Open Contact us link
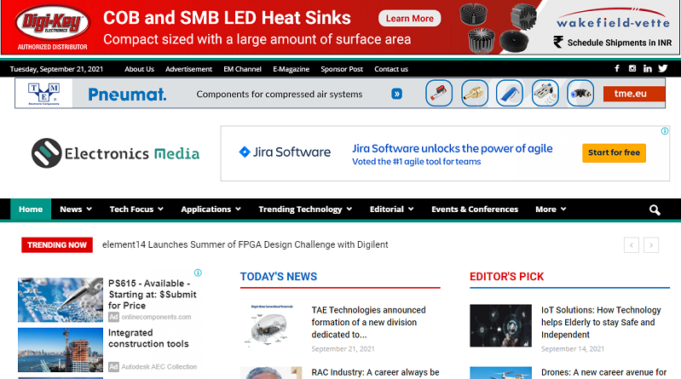681x379 pixels. (391, 69)
